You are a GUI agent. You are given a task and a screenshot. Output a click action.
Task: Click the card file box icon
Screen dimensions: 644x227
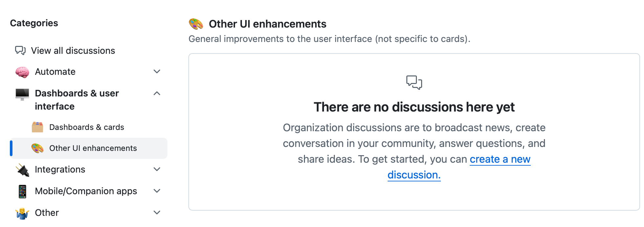(37, 127)
